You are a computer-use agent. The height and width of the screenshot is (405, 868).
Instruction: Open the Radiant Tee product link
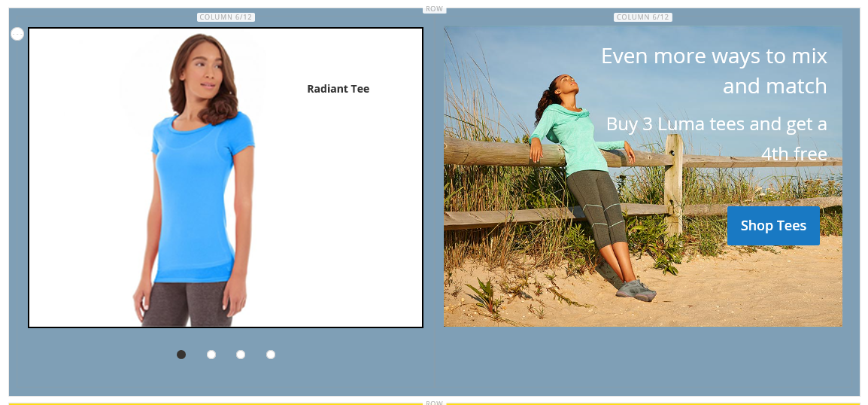tap(338, 89)
